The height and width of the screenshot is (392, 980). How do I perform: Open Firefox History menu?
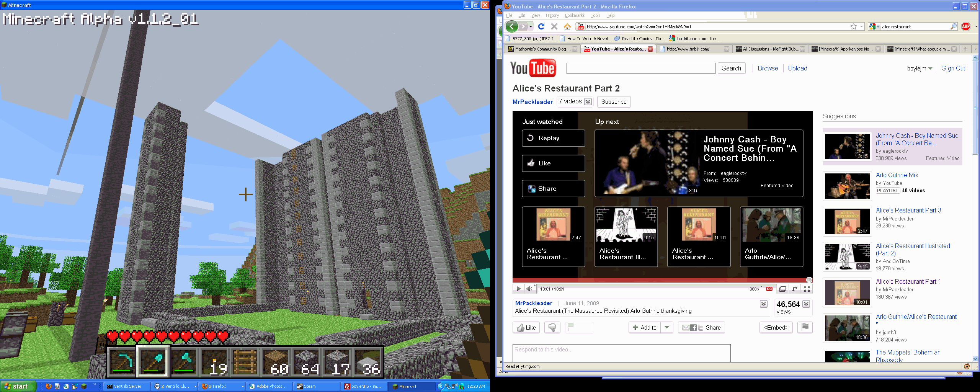click(552, 15)
